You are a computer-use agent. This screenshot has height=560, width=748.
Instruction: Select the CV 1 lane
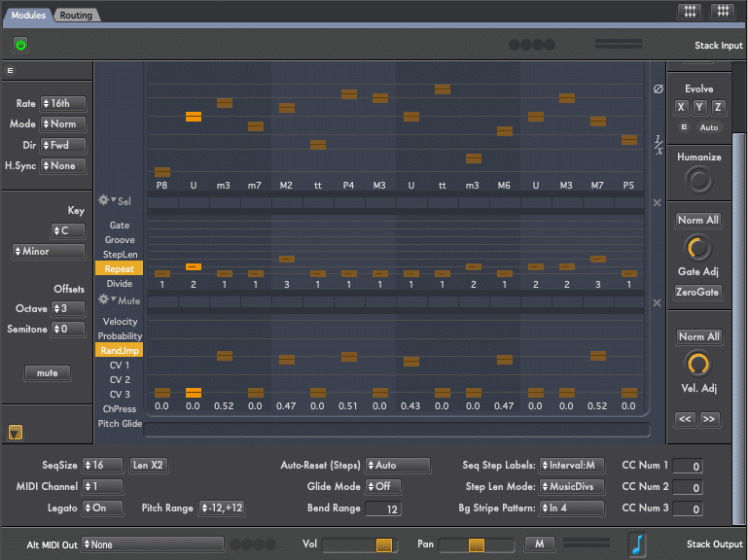tap(120, 366)
